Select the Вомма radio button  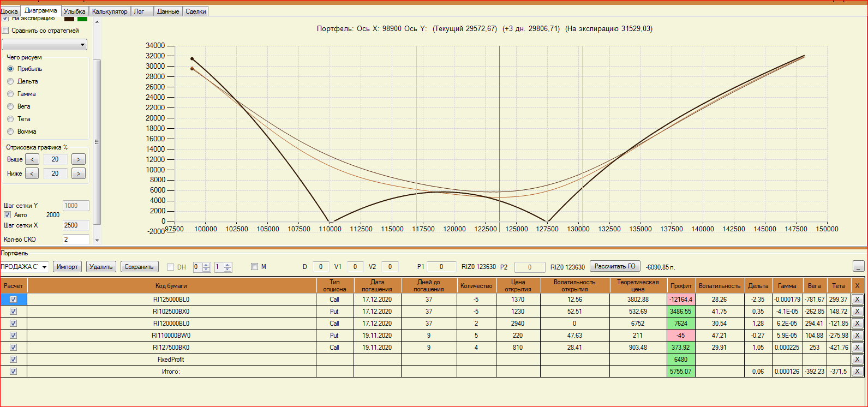pyautogui.click(x=10, y=131)
